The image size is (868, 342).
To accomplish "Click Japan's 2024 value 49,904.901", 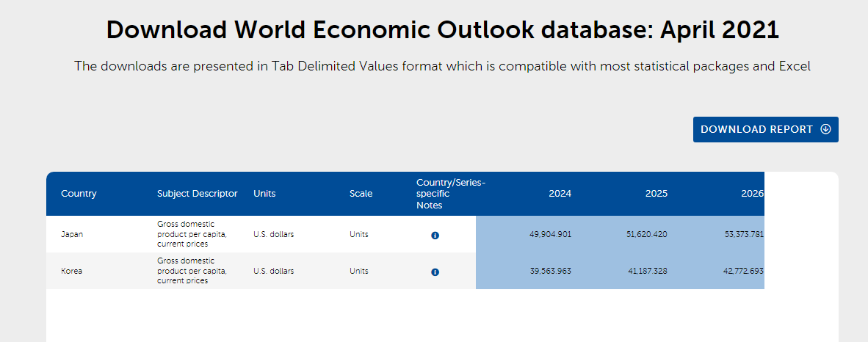I will [x=550, y=234].
